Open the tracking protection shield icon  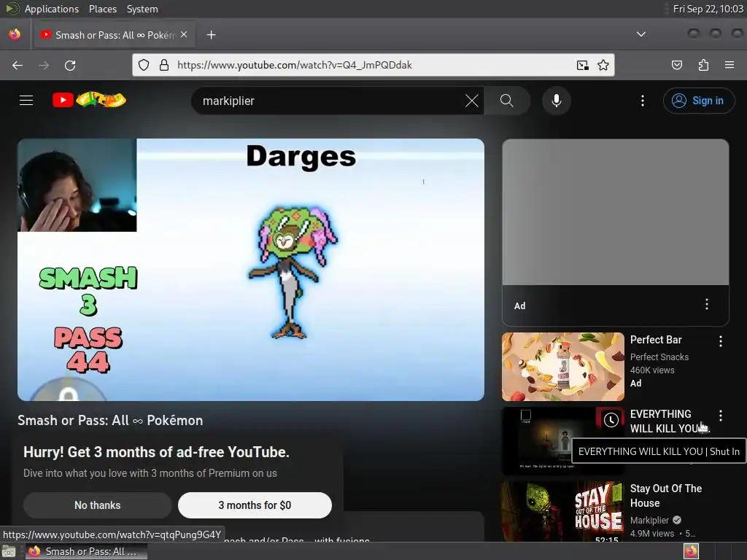tap(144, 65)
